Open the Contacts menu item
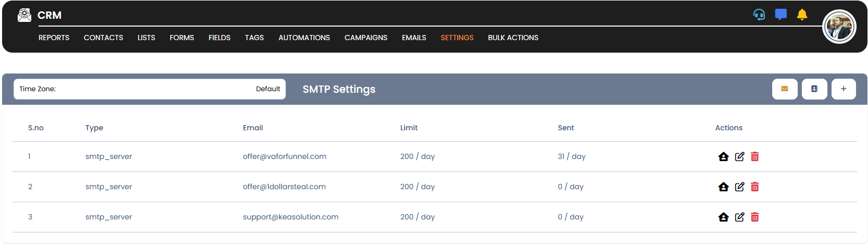Image resolution: width=868 pixels, height=246 pixels. [104, 38]
